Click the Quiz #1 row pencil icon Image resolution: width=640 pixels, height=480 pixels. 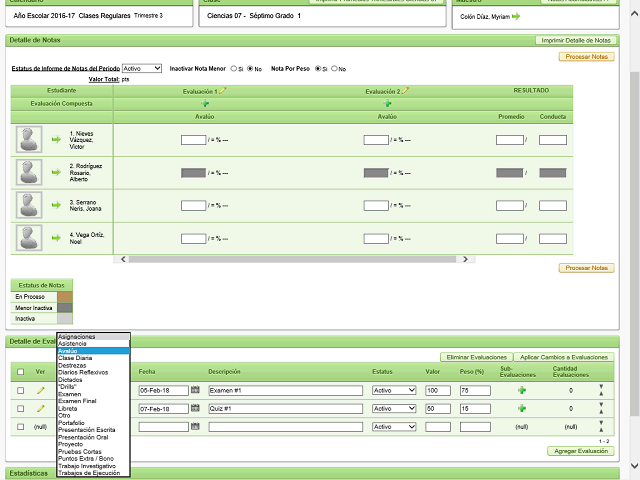pyautogui.click(x=40, y=408)
